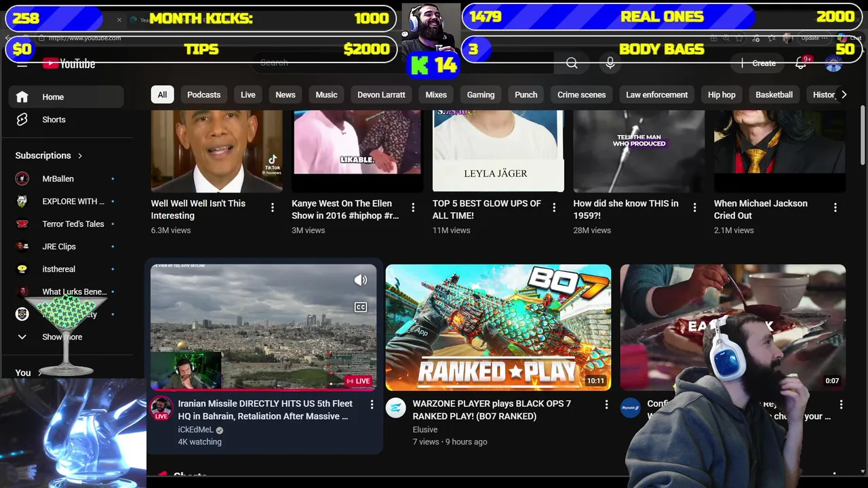This screenshot has width=868, height=488.
Task: Click the search magnifier button
Action: tap(572, 63)
